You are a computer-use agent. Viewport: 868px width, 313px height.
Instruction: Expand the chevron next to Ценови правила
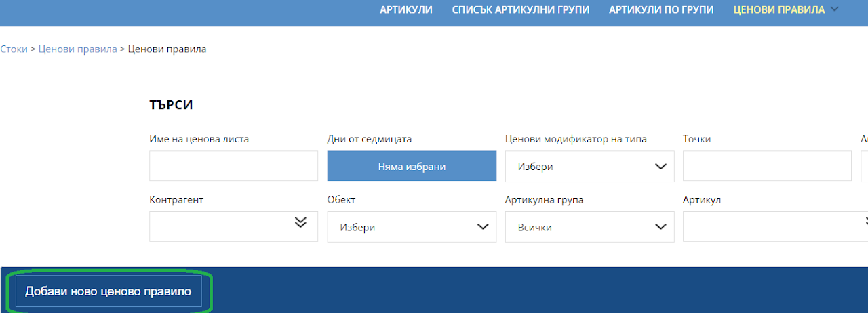click(x=835, y=9)
